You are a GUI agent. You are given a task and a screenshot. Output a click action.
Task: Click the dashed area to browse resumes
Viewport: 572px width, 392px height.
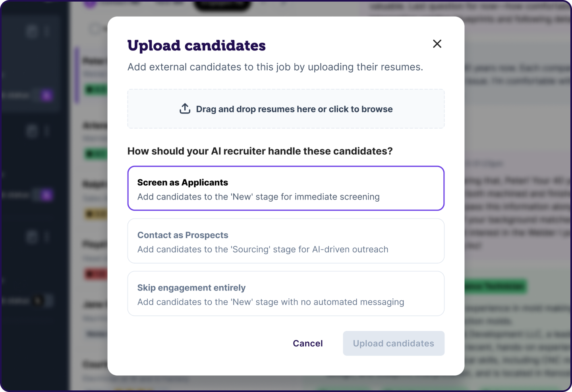[286, 109]
